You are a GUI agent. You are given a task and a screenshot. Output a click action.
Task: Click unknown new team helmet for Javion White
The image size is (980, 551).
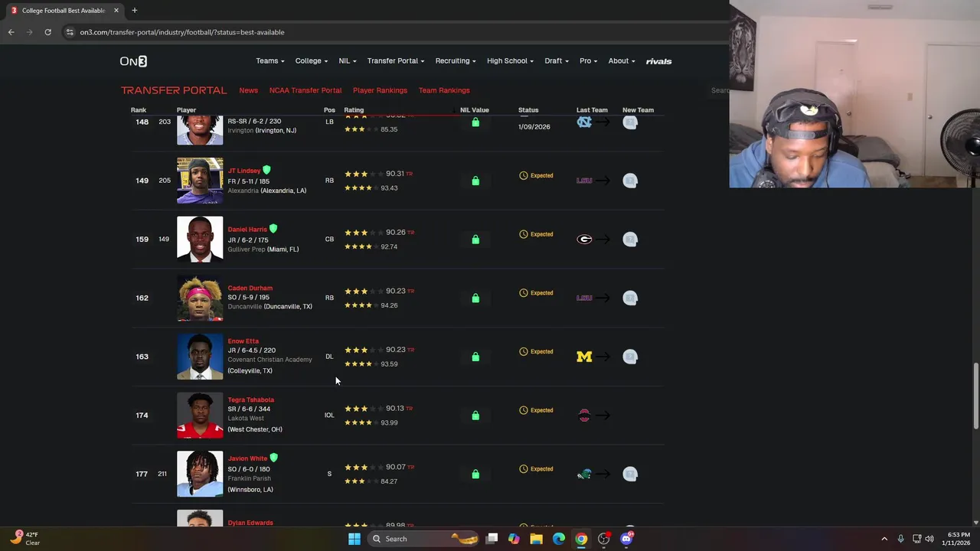tap(630, 474)
